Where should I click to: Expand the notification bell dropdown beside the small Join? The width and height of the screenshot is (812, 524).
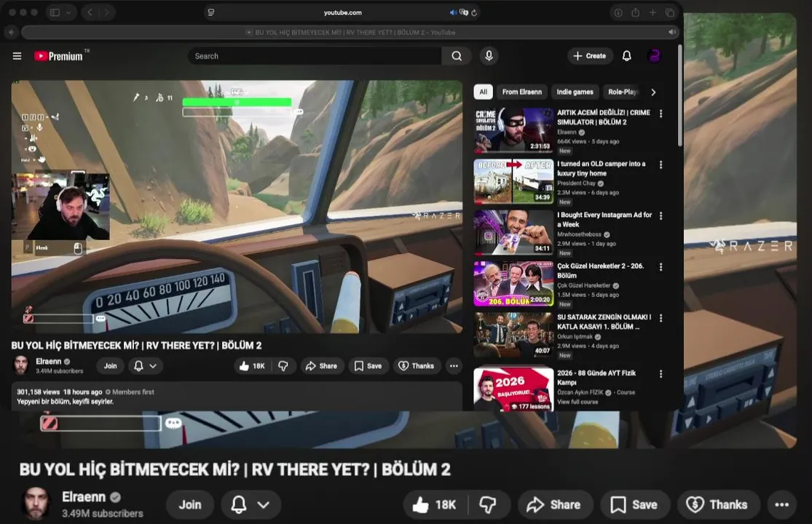point(146,366)
